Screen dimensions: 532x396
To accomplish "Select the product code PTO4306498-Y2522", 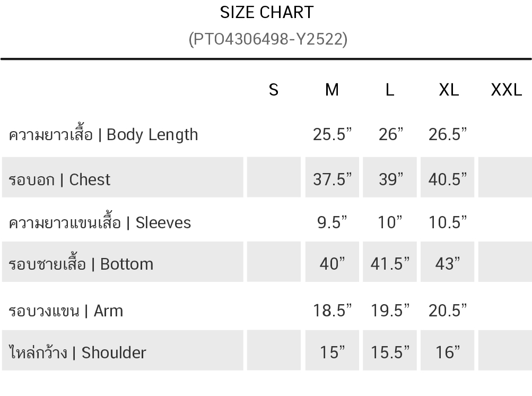I will point(268,39).
